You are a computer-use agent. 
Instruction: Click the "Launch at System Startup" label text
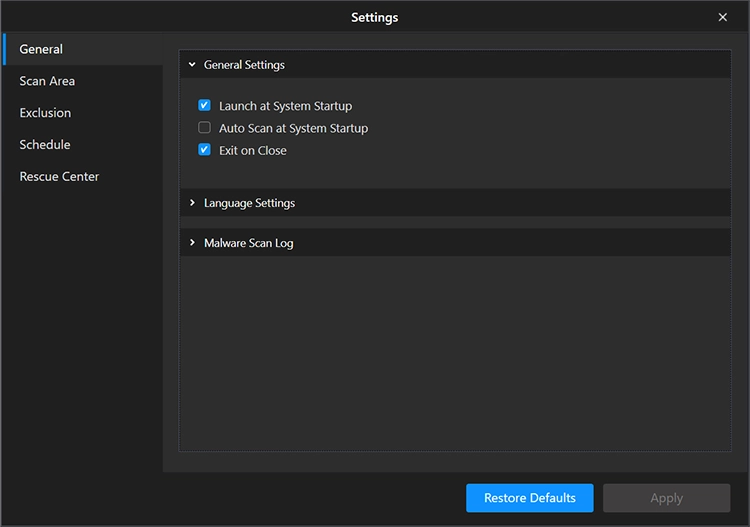pyautogui.click(x=285, y=106)
